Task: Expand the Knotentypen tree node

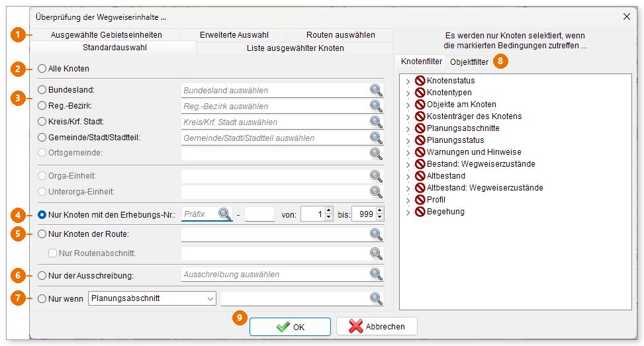Action: 408,93
